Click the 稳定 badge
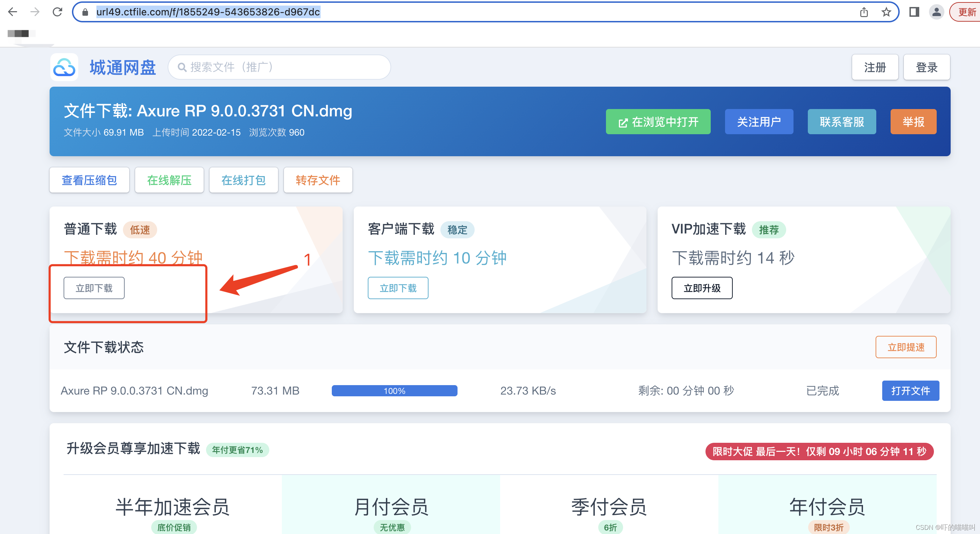Viewport: 980px width, 534px height. pyautogui.click(x=457, y=230)
